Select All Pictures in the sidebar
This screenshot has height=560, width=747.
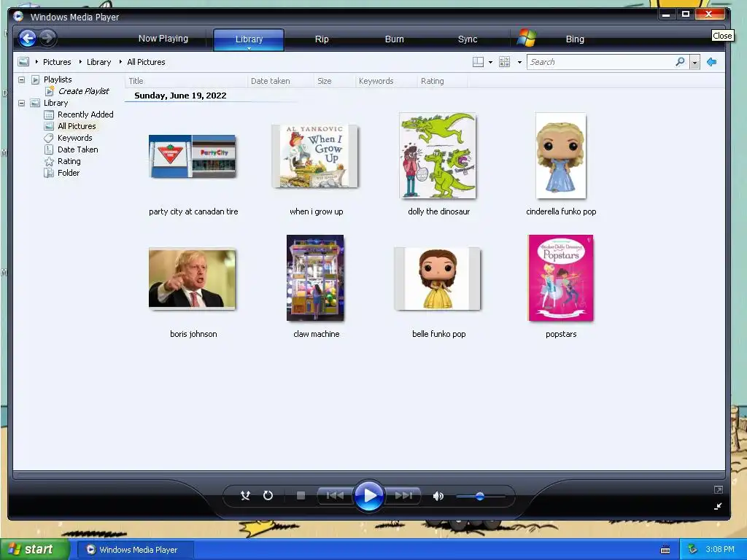tap(76, 126)
